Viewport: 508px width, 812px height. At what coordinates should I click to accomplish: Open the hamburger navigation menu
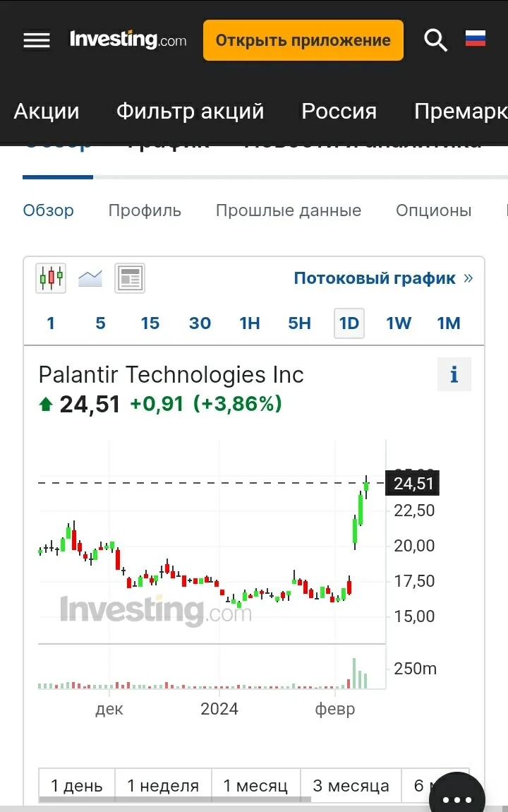(x=37, y=40)
